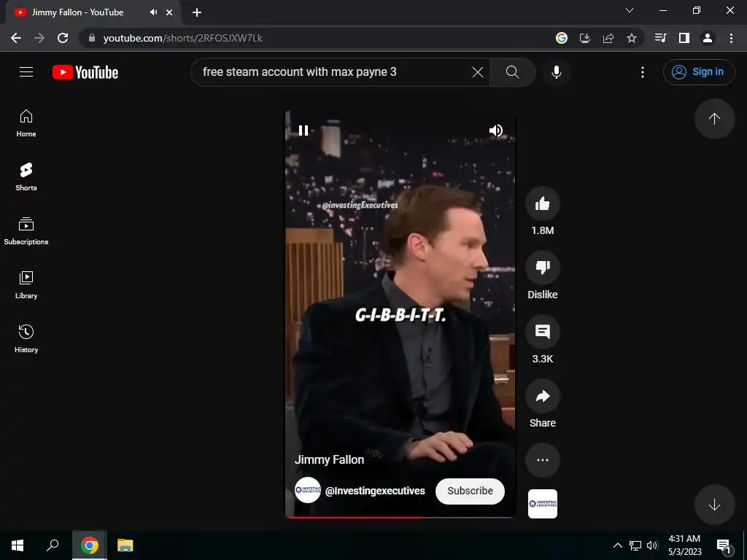747x560 pixels.
Task: Close the Jimmy Fallon - YouTube tab
Action: click(x=169, y=12)
